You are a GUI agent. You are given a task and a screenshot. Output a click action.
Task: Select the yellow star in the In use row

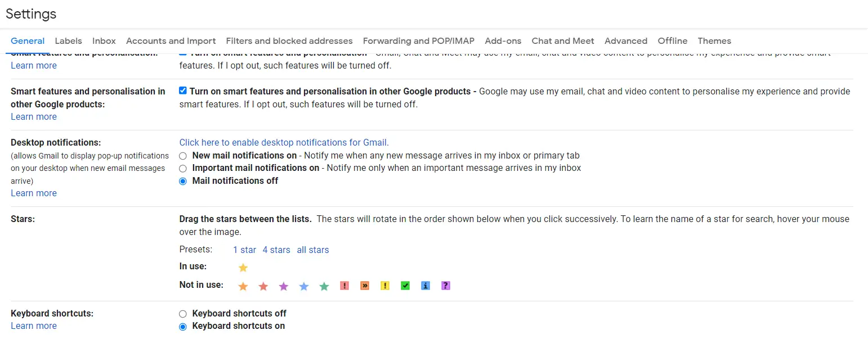click(x=243, y=268)
